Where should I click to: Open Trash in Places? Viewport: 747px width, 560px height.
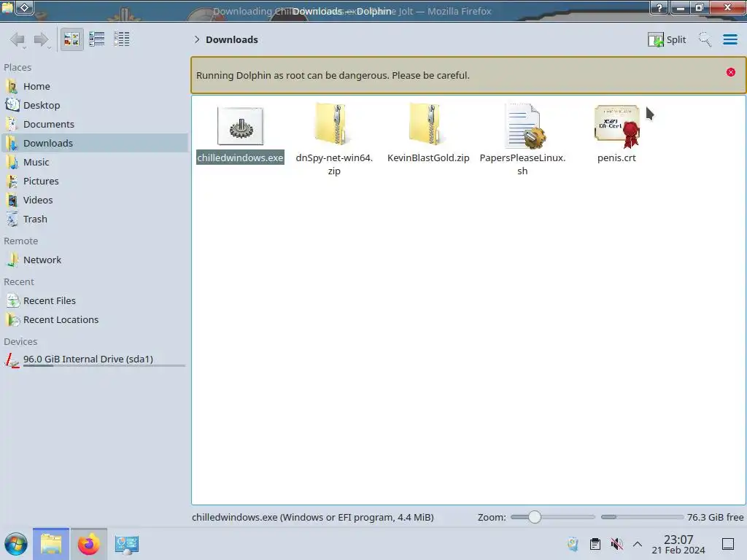coord(94,219)
